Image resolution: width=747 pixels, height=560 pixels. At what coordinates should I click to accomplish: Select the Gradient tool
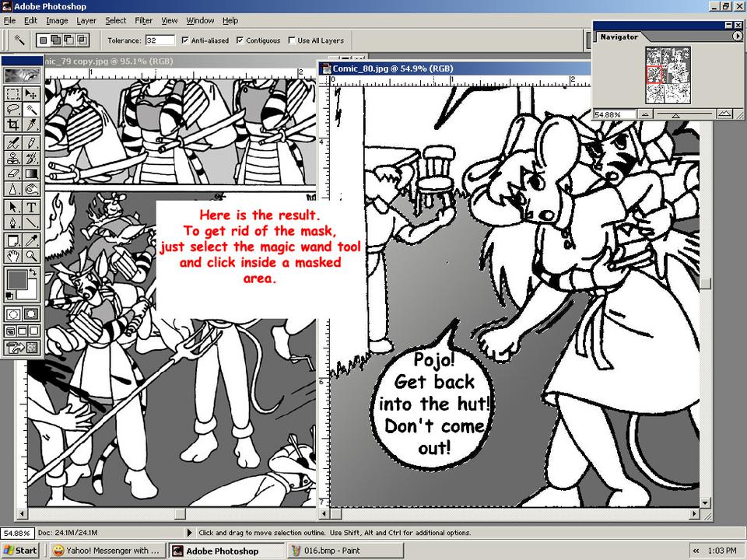coord(31,173)
